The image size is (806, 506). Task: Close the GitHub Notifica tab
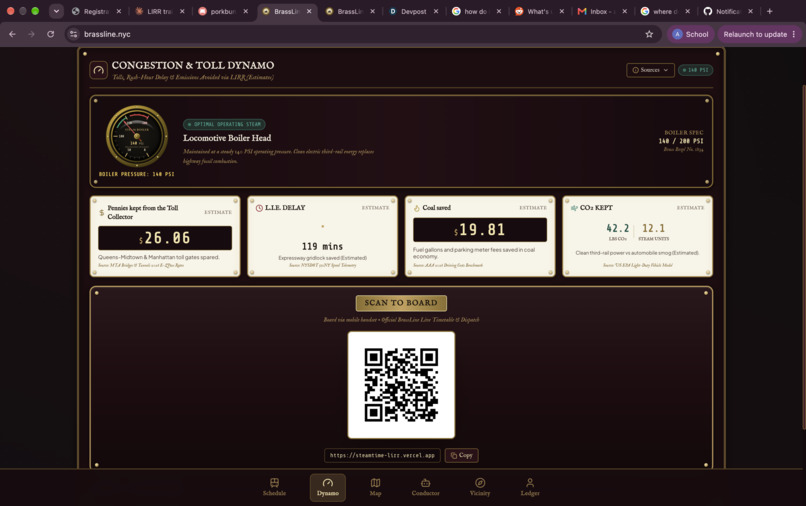[x=750, y=11]
